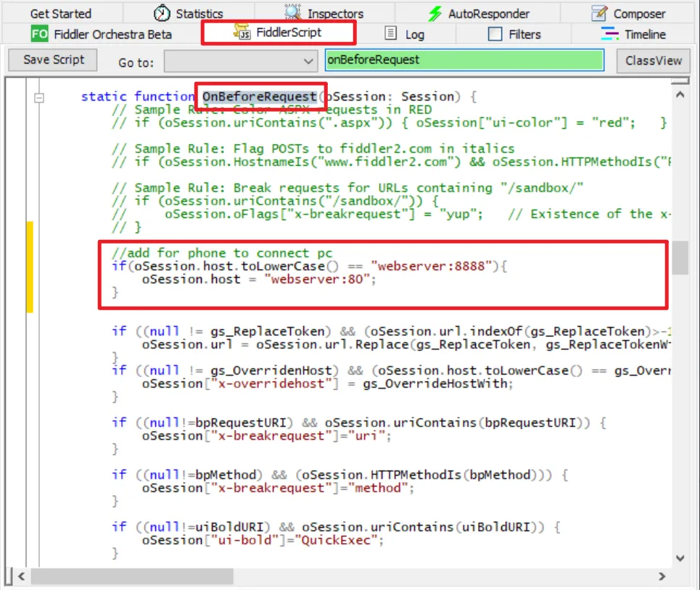Click the split bar handle above scrollbar
The image size is (700, 590).
tap(680, 80)
